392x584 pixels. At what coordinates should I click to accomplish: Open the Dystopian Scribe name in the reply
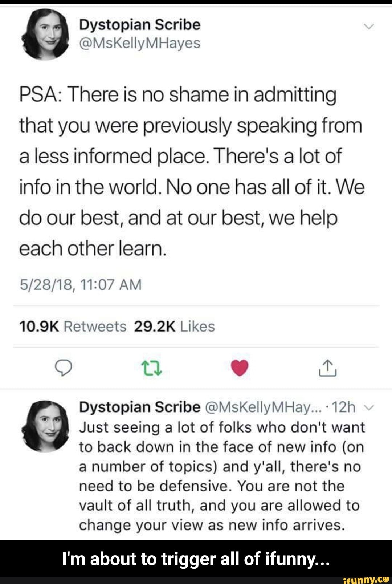pyautogui.click(x=140, y=407)
